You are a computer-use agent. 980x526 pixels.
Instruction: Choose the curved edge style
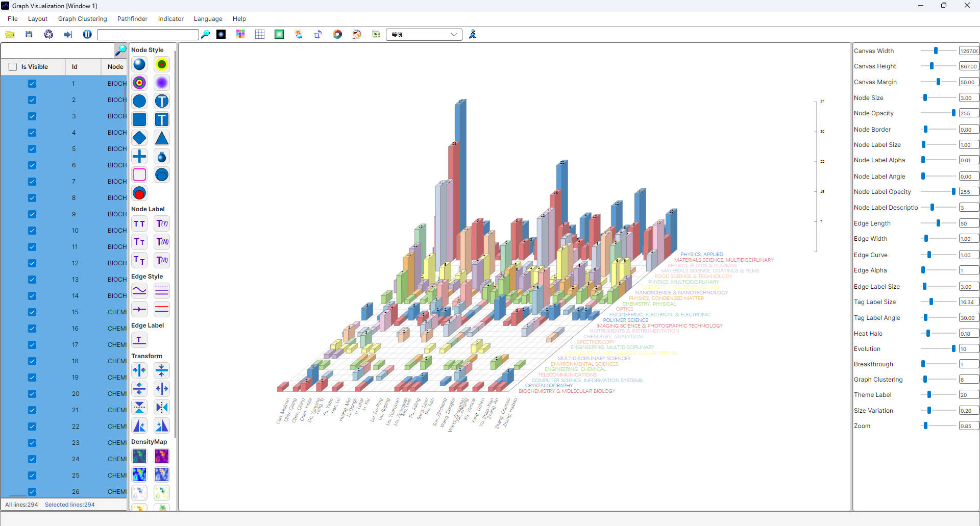[139, 291]
